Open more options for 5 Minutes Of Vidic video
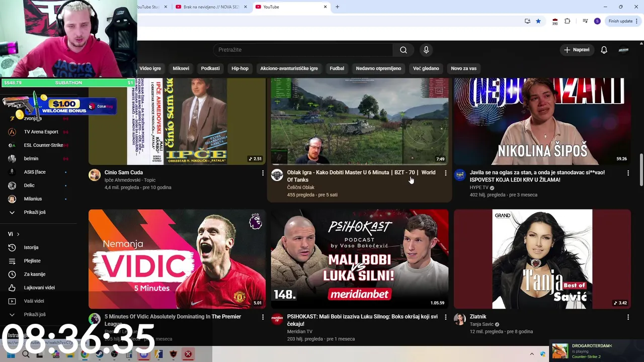Viewport: 644px width, 362px height. point(263,317)
